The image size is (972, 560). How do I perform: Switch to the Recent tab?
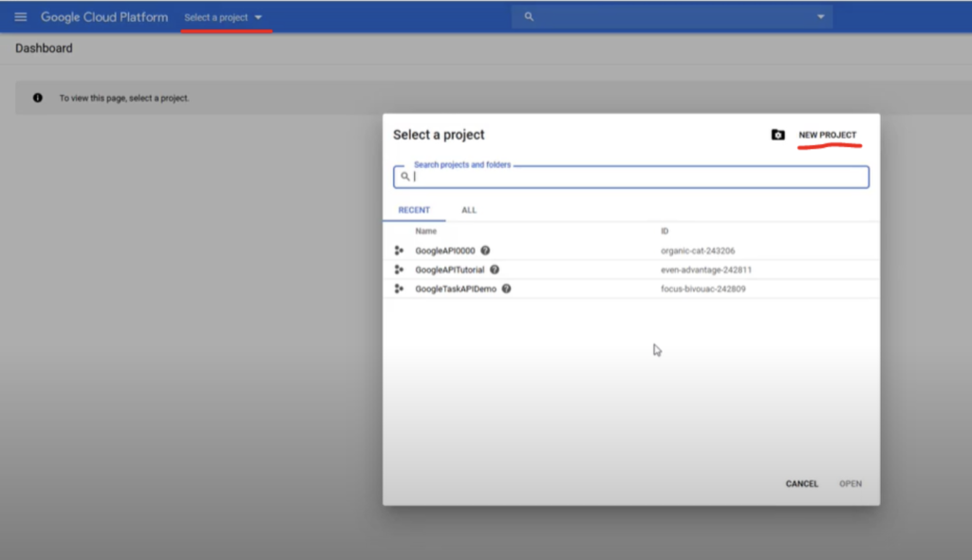[x=414, y=210]
